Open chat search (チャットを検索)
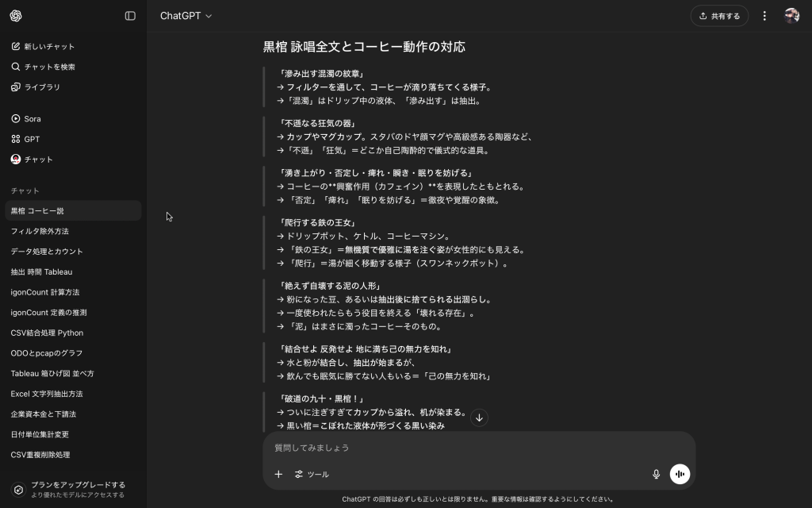This screenshot has width=812, height=508. pyautogui.click(x=49, y=67)
